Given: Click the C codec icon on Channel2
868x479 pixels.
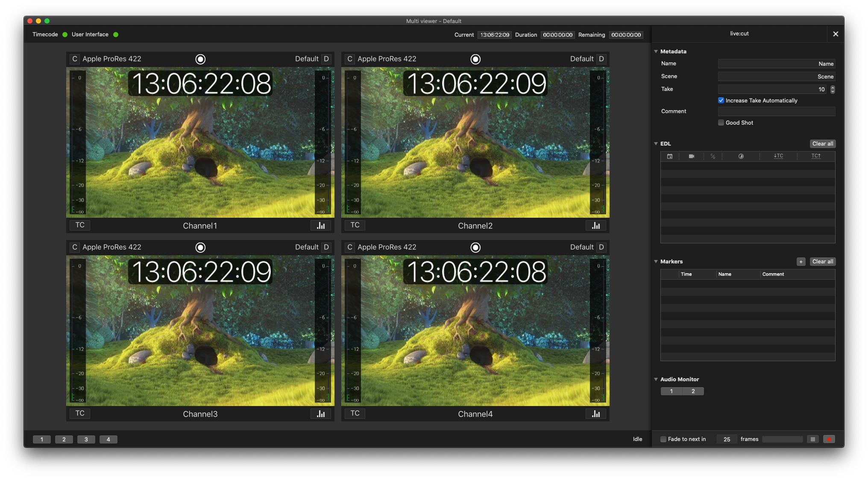Looking at the screenshot, I should pos(350,59).
